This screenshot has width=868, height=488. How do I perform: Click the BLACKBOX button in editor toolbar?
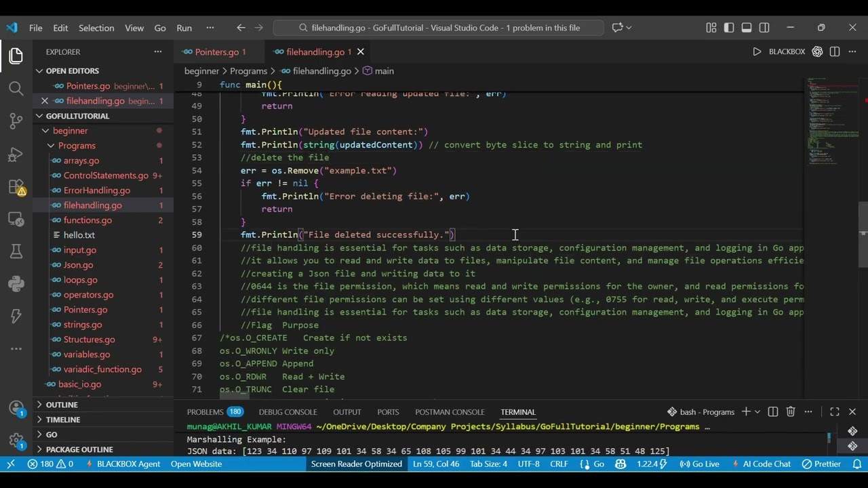click(x=787, y=52)
